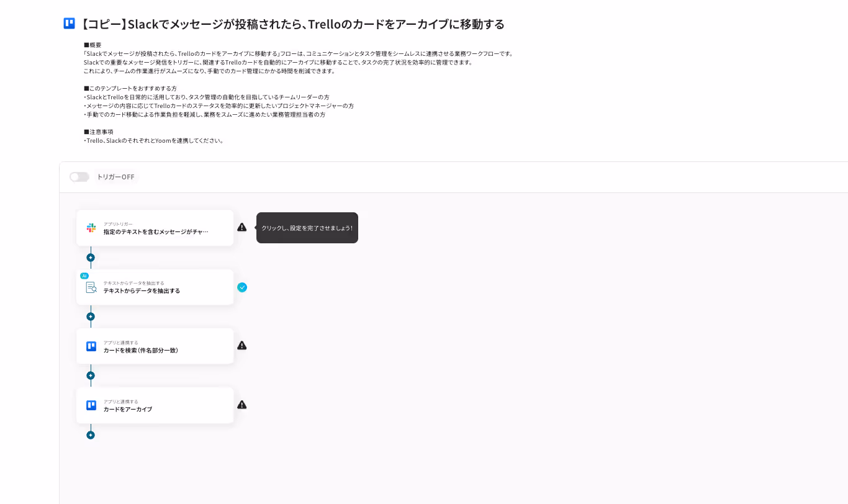Click the line about チームリーダーの方
This screenshot has height=504, width=848.
tap(207, 97)
